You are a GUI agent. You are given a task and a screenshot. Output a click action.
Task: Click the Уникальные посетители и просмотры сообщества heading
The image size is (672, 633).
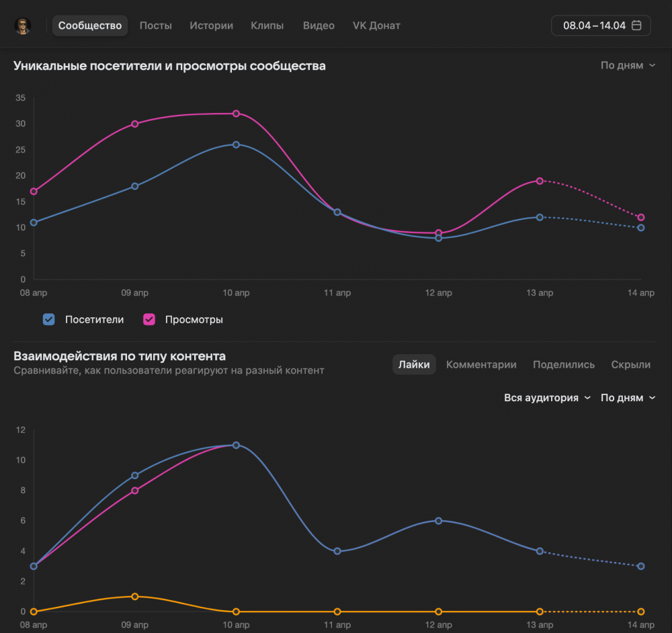pos(169,66)
